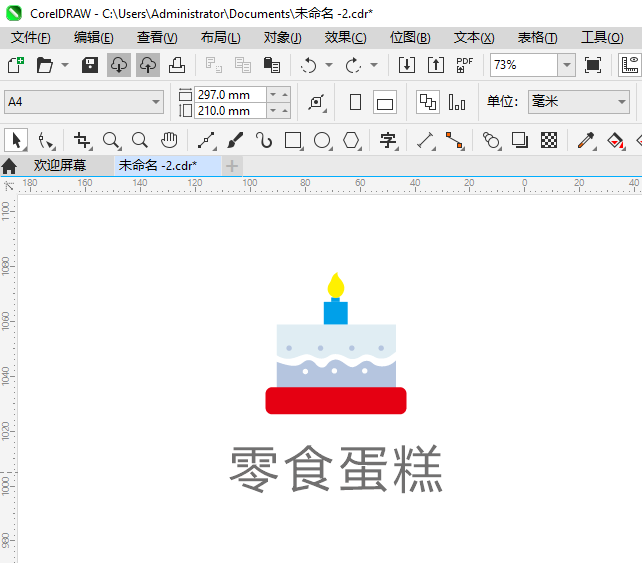The height and width of the screenshot is (563, 642).
Task: Select Landscape page orientation
Action: coord(385,102)
